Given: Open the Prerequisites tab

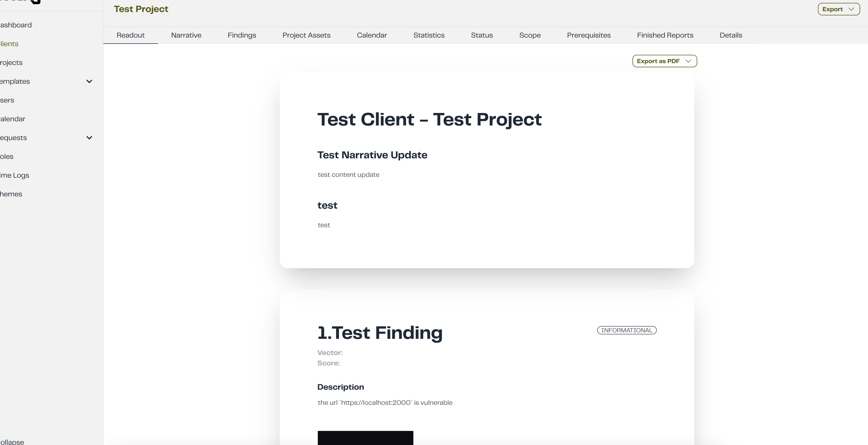Looking at the screenshot, I should [x=589, y=35].
